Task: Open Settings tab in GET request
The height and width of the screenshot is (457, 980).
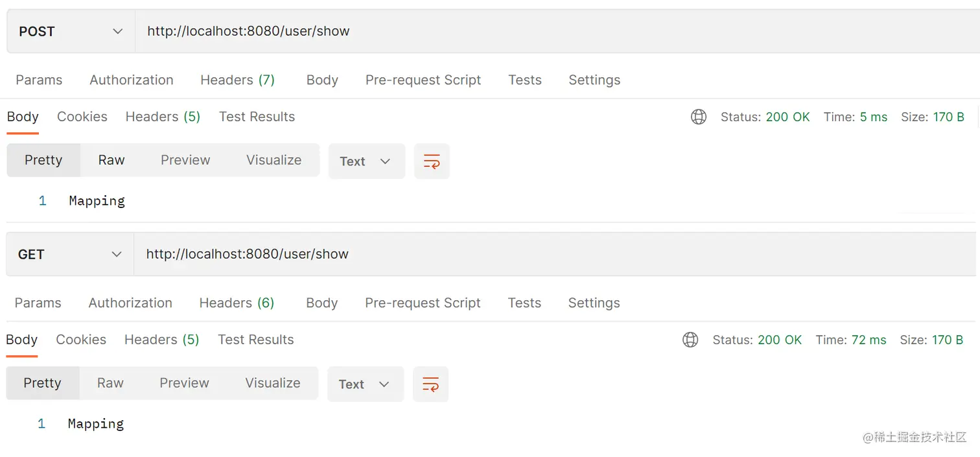Action: pyautogui.click(x=594, y=303)
